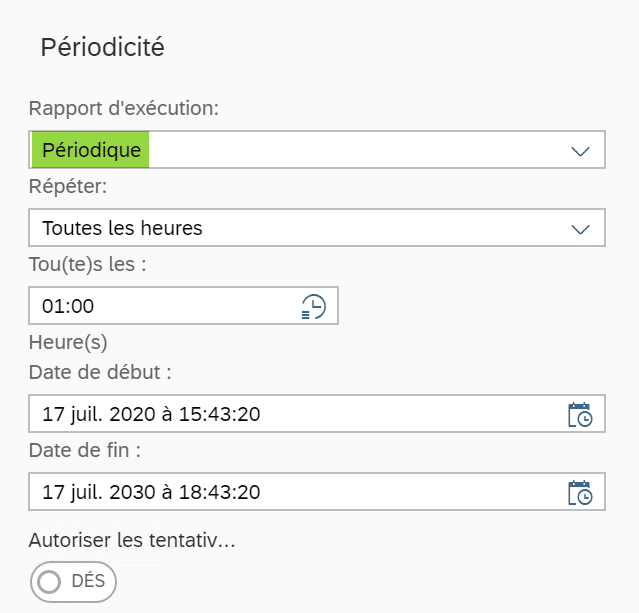Click the Tou(te)s les label

pyautogui.click(x=88, y=265)
